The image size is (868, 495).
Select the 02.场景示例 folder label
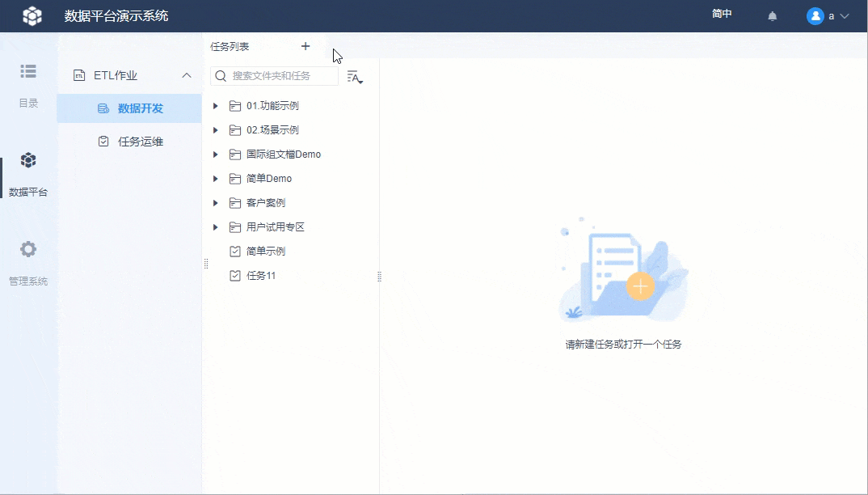click(x=273, y=129)
